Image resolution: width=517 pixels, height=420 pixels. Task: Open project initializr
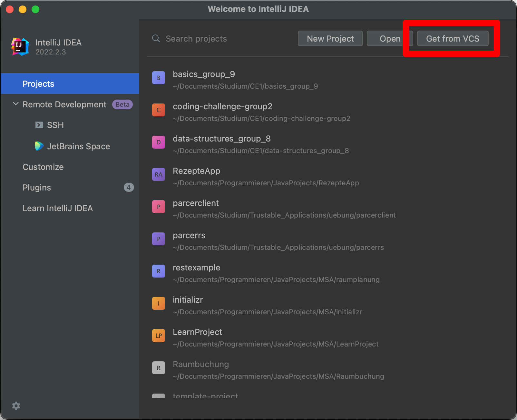[188, 300]
